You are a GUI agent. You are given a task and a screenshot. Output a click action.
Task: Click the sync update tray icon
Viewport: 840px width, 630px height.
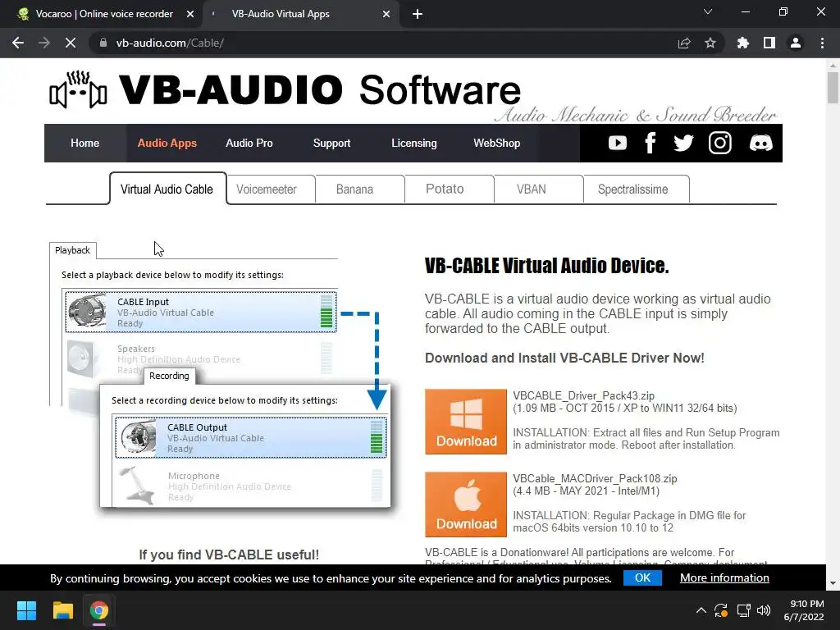721,610
